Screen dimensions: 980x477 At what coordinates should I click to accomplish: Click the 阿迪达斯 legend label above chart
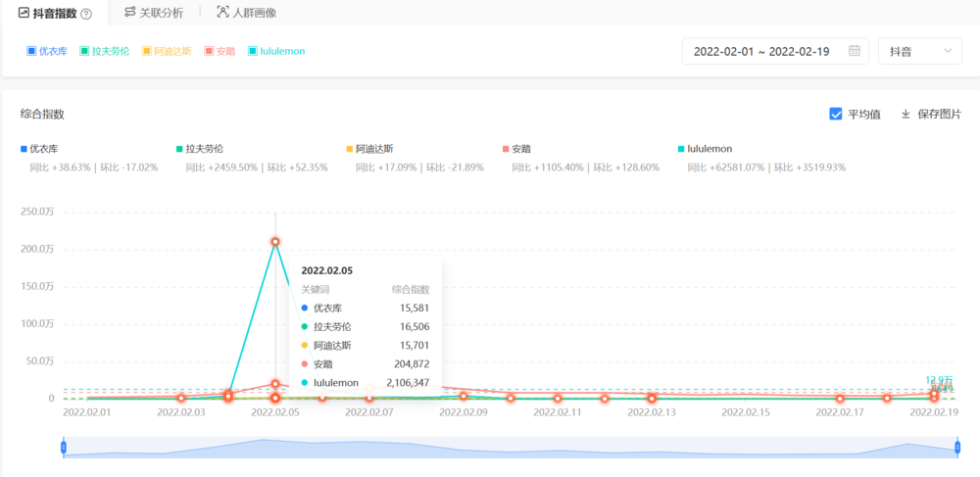point(374,149)
